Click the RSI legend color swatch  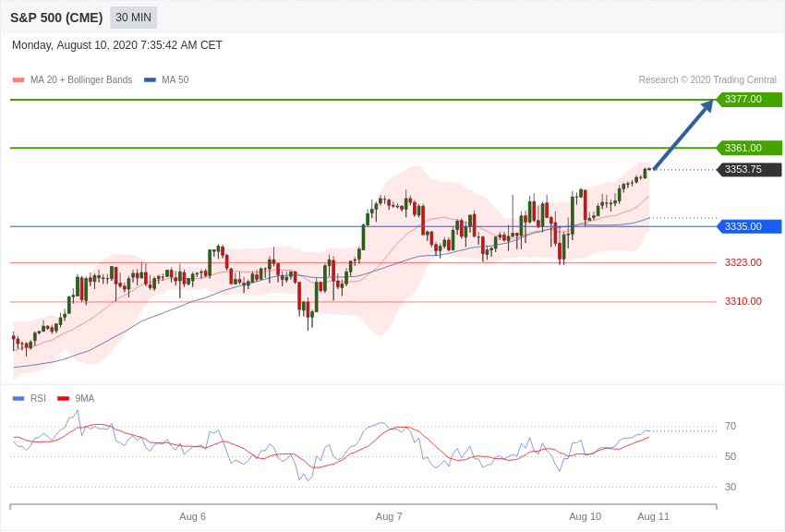18,398
